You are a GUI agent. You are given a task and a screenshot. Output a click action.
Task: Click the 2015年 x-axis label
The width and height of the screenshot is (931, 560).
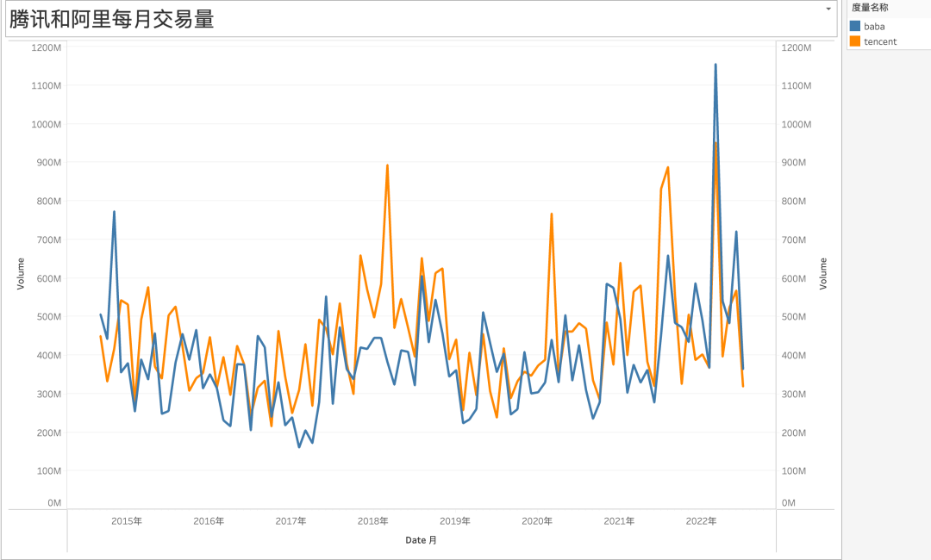[x=127, y=521]
